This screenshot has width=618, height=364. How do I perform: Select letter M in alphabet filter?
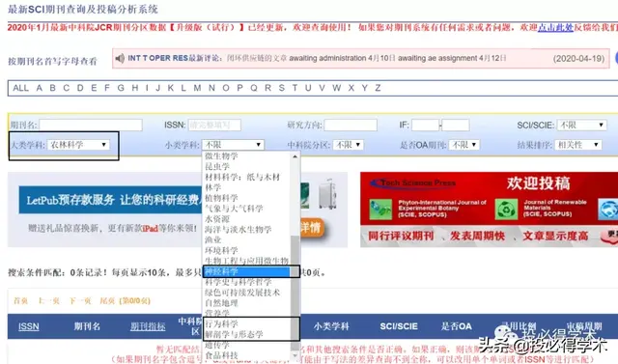(197, 88)
